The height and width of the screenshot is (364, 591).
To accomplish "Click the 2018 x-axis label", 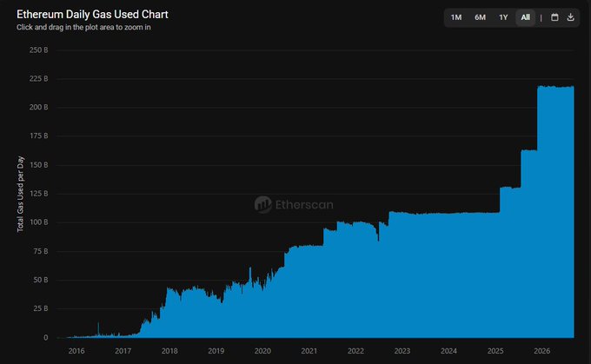I will (169, 351).
